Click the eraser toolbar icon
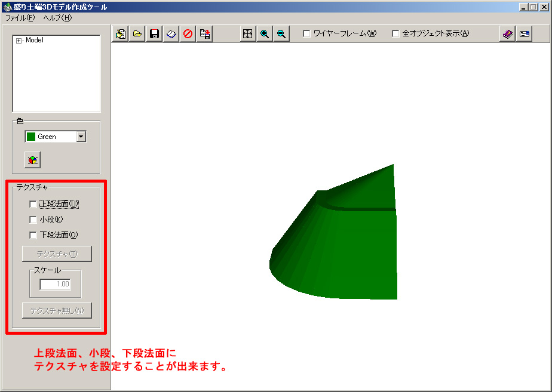552x392 pixels. point(171,34)
